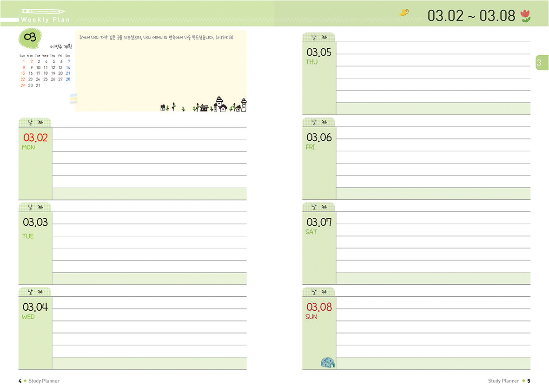Click the blue elephant sticker near 03.08

[328, 363]
